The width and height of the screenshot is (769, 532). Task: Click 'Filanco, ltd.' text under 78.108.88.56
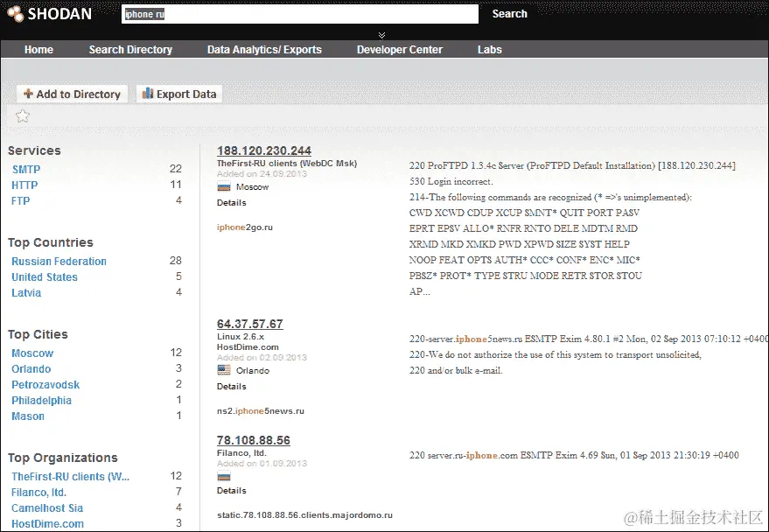click(x=241, y=452)
